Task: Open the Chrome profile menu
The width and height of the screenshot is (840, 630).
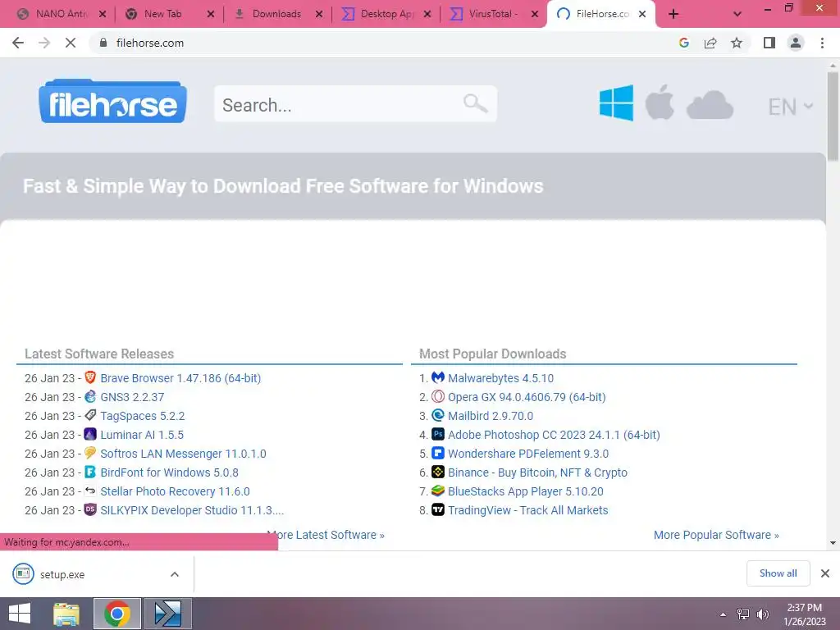Action: click(x=796, y=43)
